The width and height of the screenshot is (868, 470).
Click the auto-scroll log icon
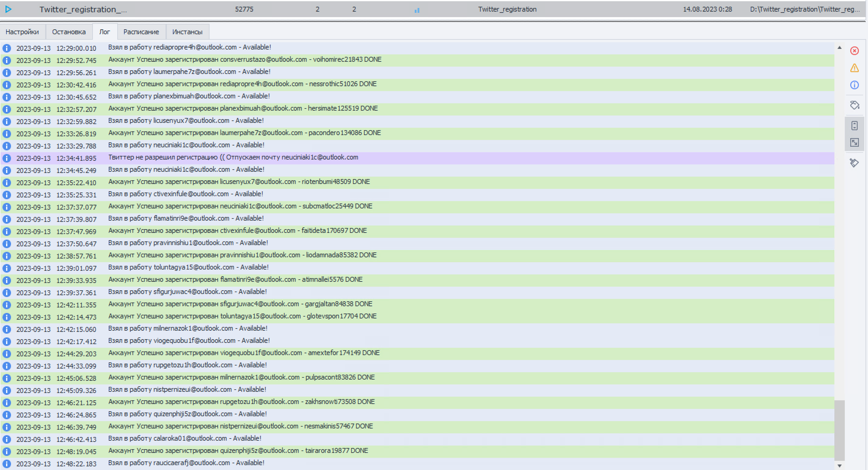tap(854, 126)
